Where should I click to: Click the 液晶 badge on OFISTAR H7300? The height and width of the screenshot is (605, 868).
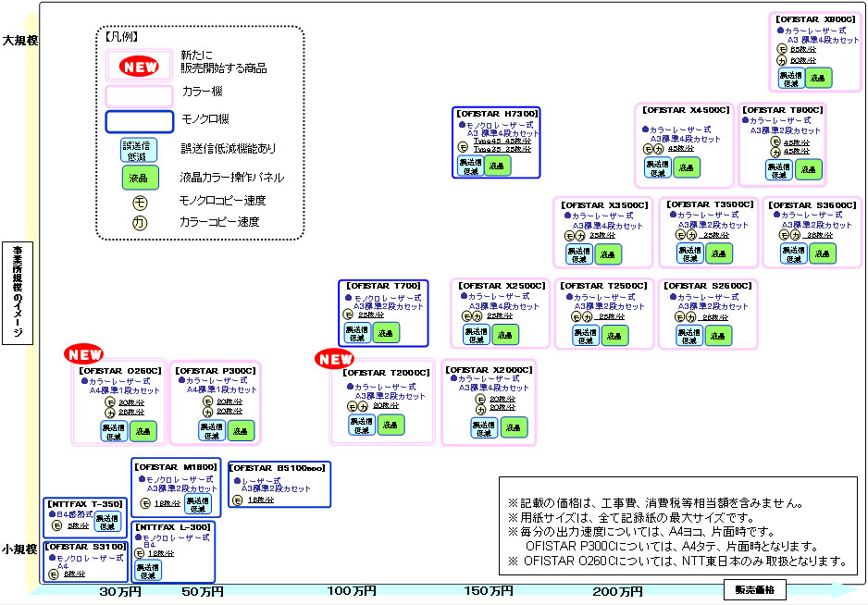(497, 166)
